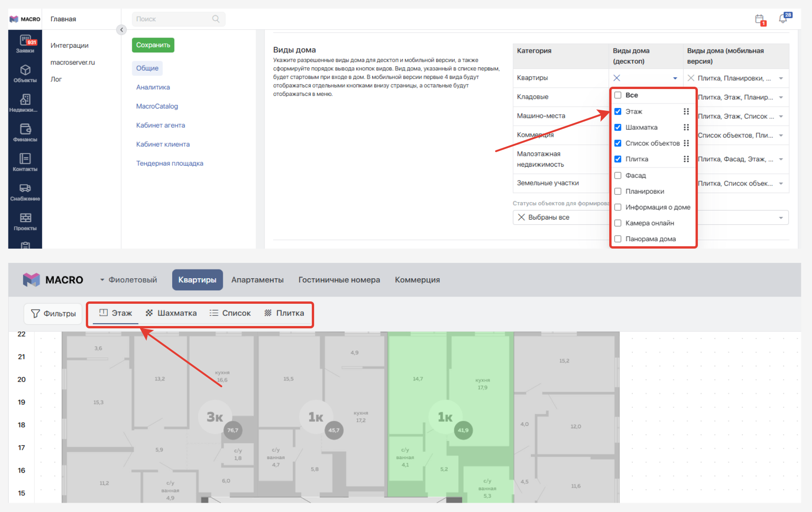
Task: Enable the Все checkbox
Action: [x=618, y=95]
